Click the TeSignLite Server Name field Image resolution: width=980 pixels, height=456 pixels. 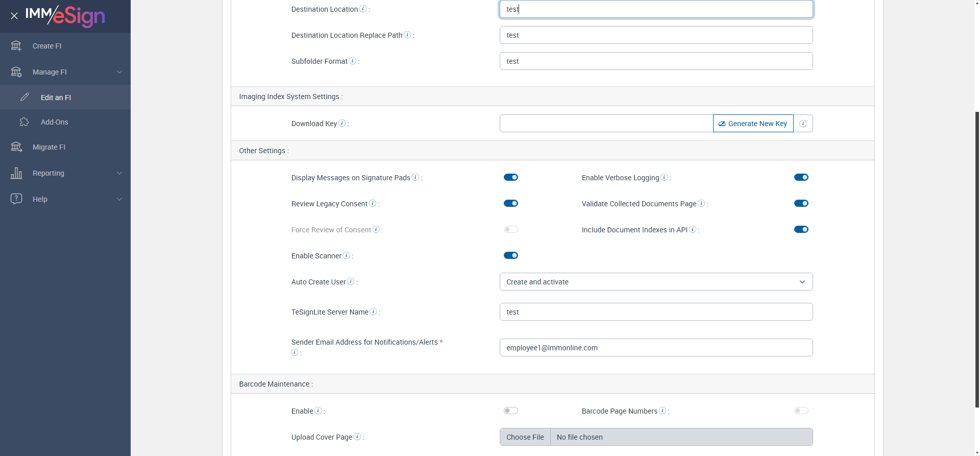pos(656,312)
